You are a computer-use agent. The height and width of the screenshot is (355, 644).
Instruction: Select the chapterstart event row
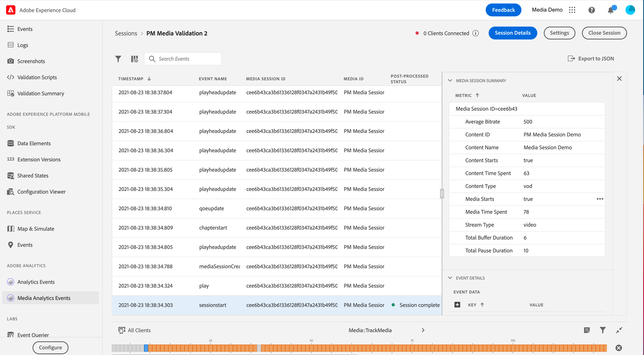click(277, 228)
